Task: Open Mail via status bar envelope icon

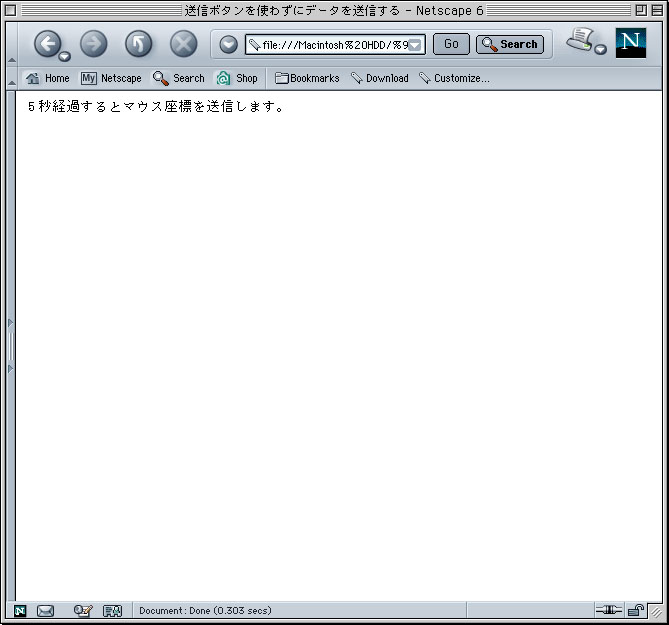Action: 45,611
